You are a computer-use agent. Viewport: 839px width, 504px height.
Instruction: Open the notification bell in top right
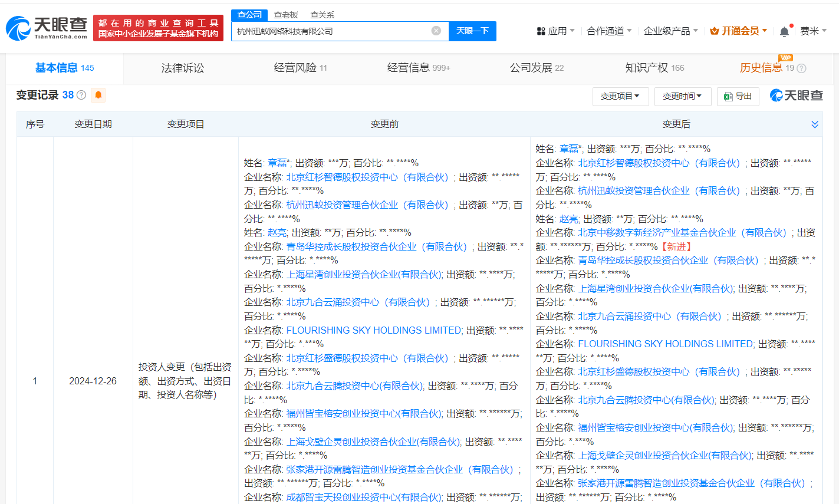(x=785, y=31)
